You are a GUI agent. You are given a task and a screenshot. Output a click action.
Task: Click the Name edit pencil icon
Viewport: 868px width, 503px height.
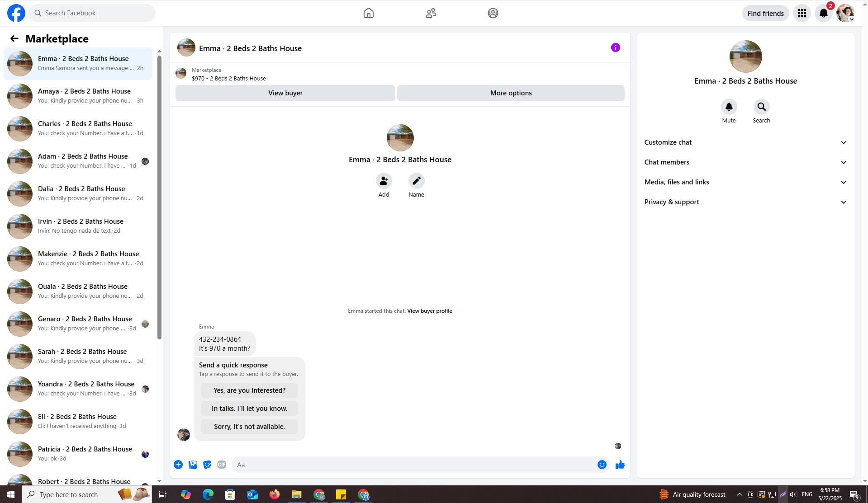tap(417, 181)
